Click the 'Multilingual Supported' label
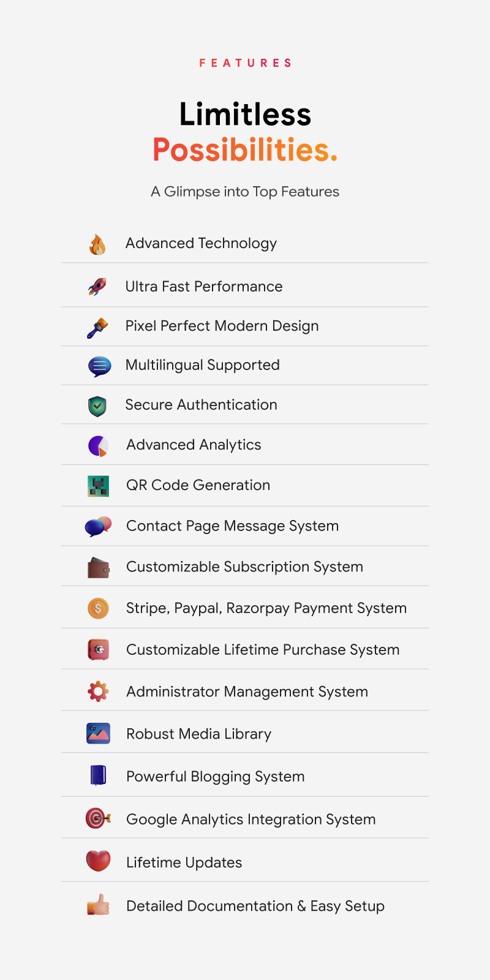The width and height of the screenshot is (490, 980). coord(202,366)
